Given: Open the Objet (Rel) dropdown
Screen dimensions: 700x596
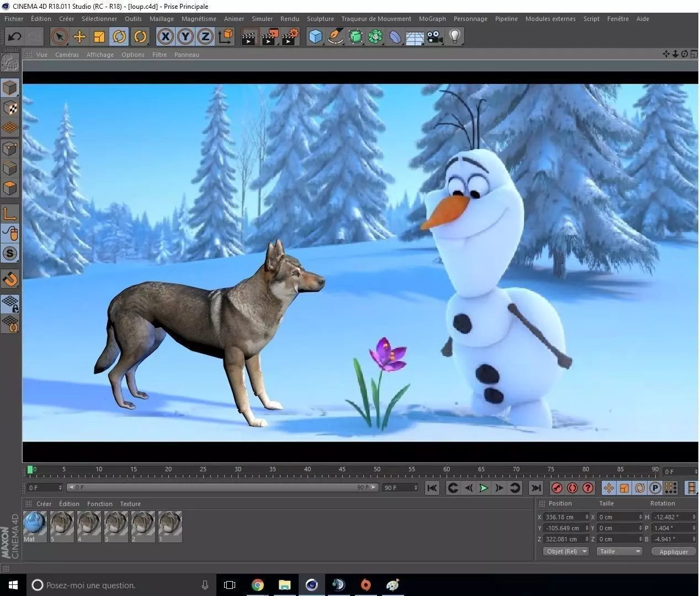Looking at the screenshot, I should (566, 551).
